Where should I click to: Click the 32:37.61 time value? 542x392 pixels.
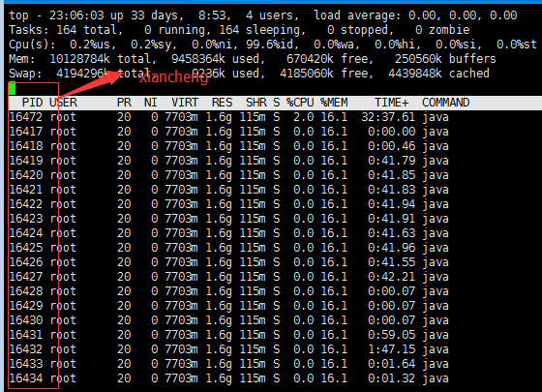click(x=388, y=117)
